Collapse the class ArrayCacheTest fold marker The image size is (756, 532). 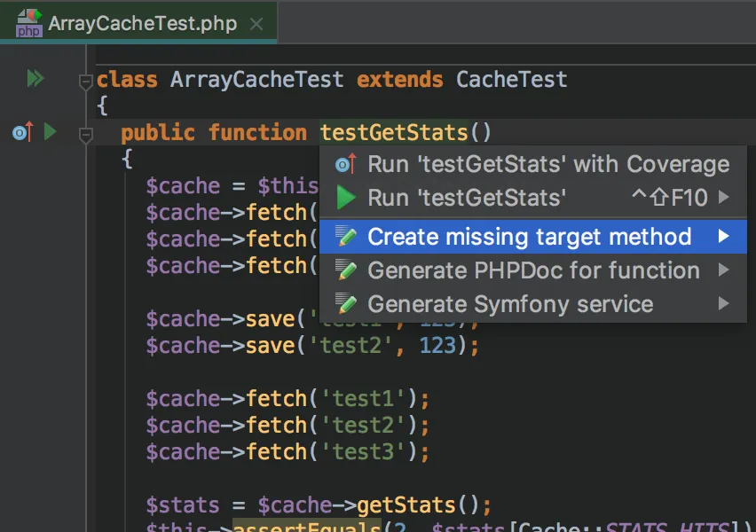point(85,82)
